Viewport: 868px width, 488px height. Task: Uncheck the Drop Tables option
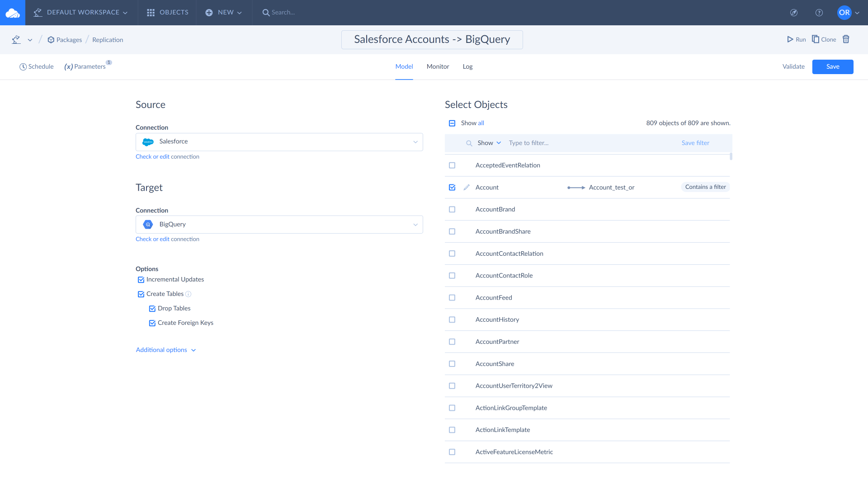152,308
